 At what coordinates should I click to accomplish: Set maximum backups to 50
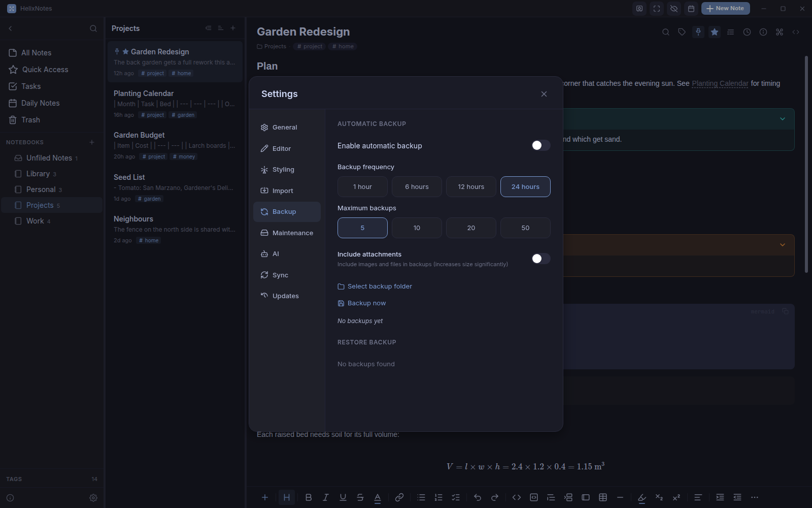(x=525, y=228)
